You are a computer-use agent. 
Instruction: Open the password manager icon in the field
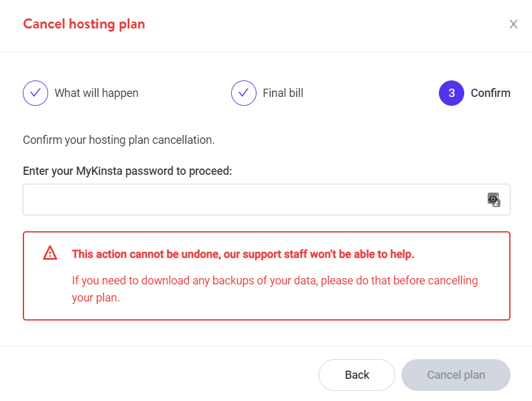coord(494,200)
